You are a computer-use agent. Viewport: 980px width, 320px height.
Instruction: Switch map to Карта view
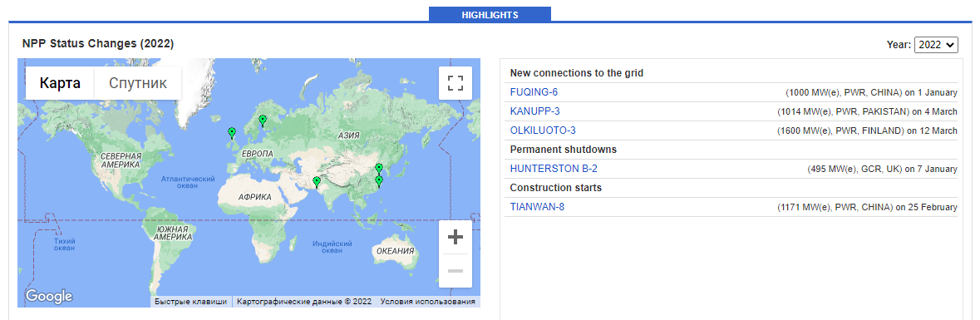click(60, 83)
